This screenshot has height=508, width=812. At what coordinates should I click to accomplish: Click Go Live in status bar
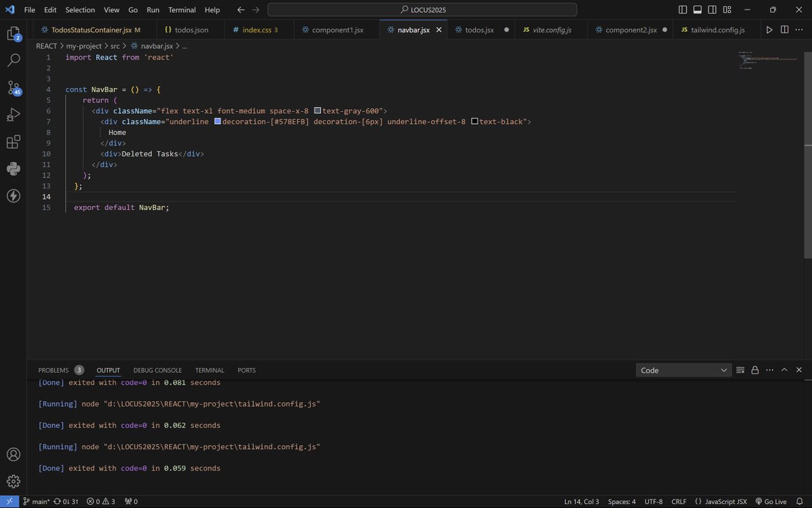coord(769,501)
